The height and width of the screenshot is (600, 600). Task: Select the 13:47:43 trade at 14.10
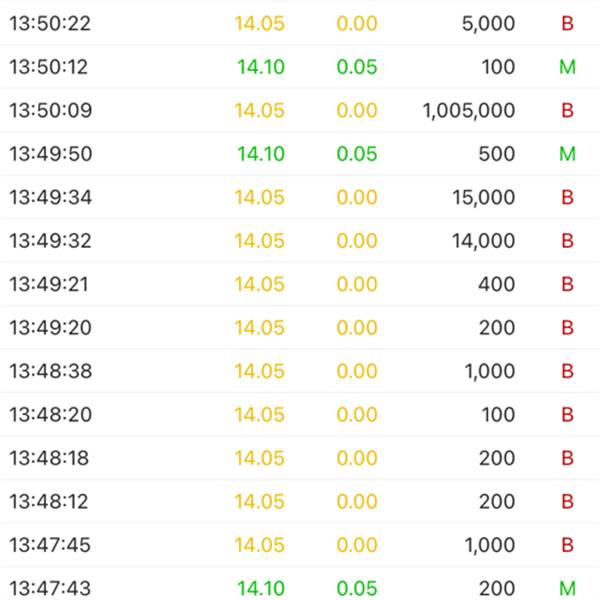pos(300,585)
